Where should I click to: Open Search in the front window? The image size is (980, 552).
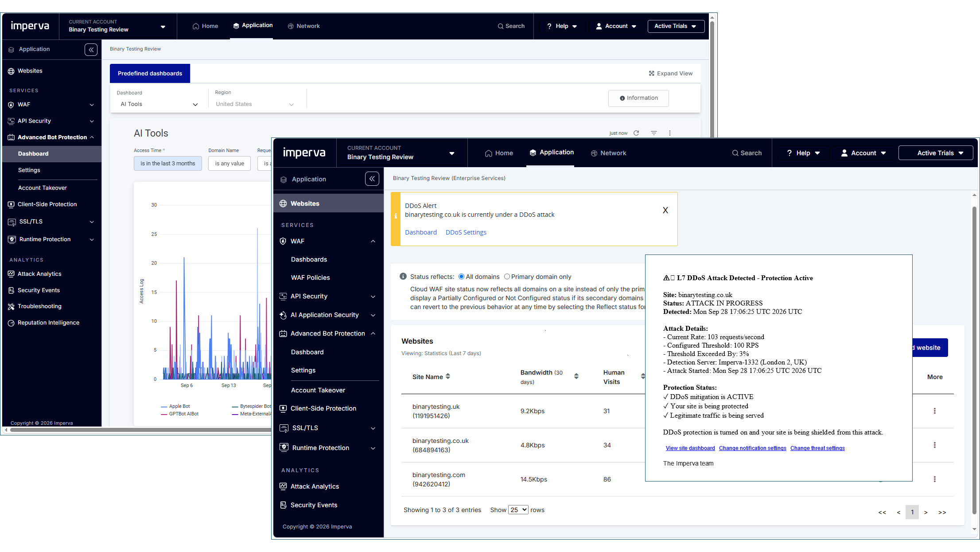pyautogui.click(x=747, y=153)
